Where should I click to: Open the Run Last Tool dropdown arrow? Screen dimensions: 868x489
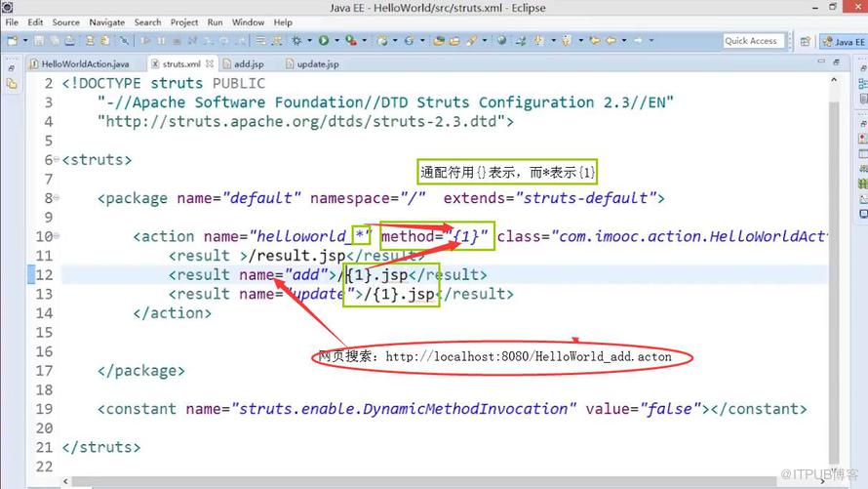click(x=364, y=40)
